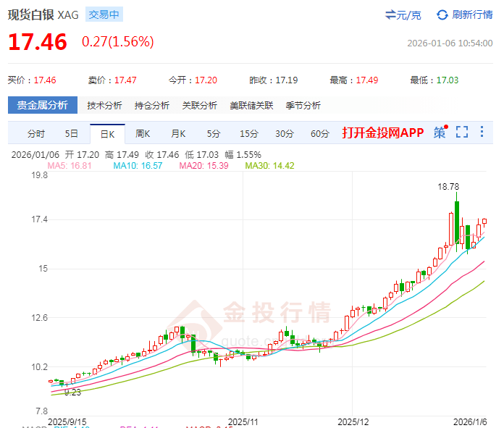504x428 pixels.
Task: Select the 贵金属分析 tab
Action: click(x=42, y=105)
